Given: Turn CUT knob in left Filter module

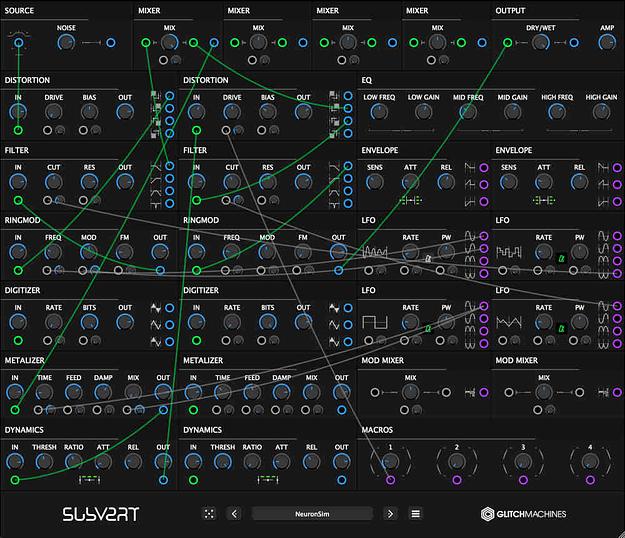Looking at the screenshot, I should (53, 182).
